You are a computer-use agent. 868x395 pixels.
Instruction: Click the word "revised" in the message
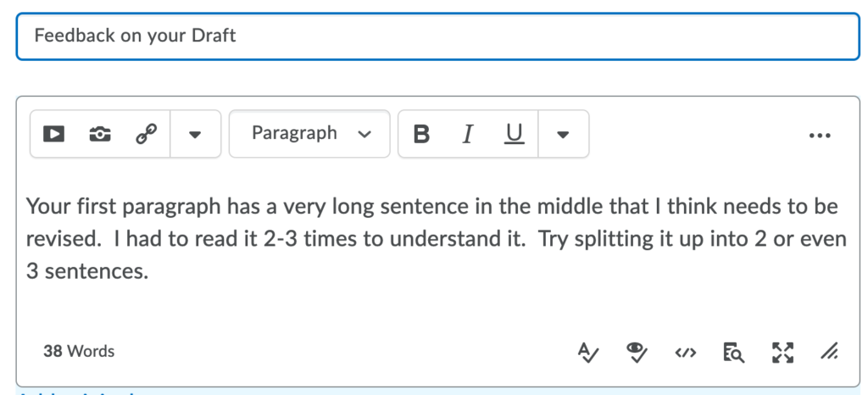[58, 239]
